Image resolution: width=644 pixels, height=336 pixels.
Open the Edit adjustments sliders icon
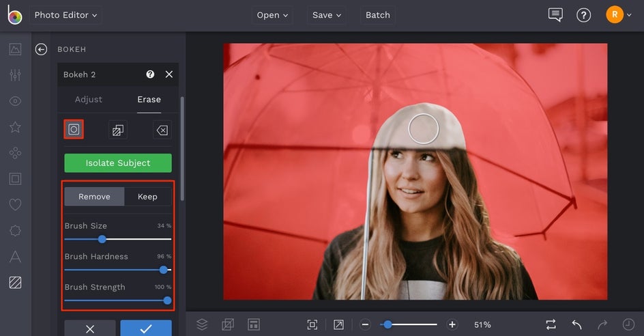pos(15,75)
